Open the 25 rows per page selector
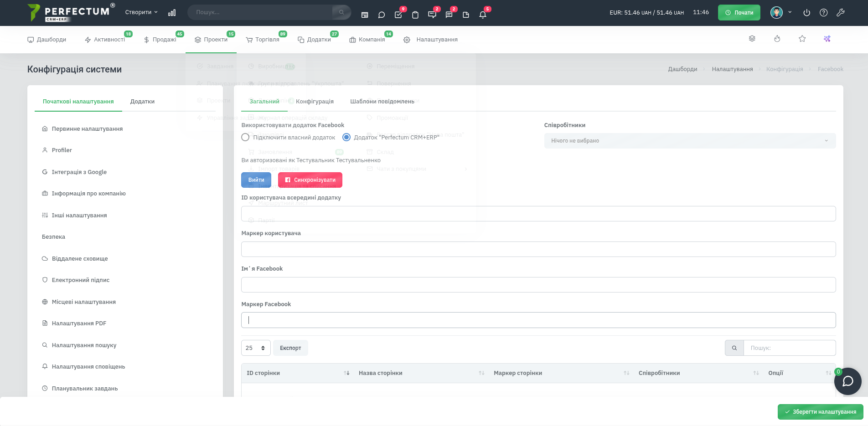868x426 pixels. coord(256,348)
